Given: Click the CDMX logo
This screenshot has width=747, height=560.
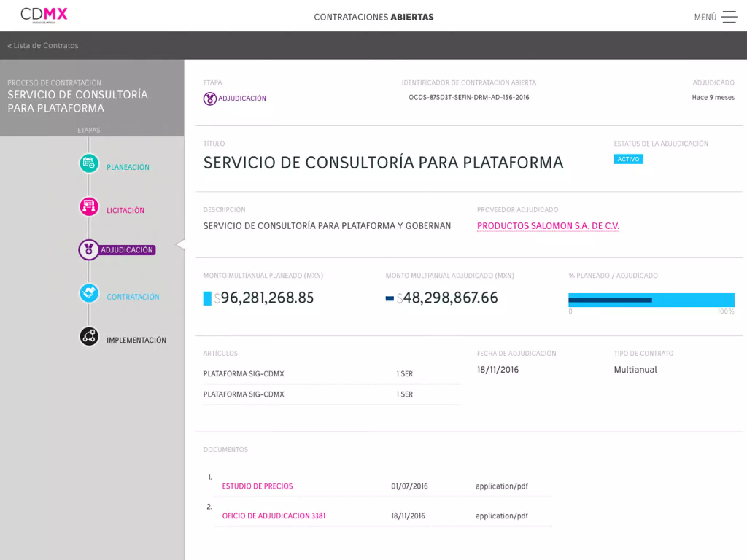Looking at the screenshot, I should (x=44, y=15).
